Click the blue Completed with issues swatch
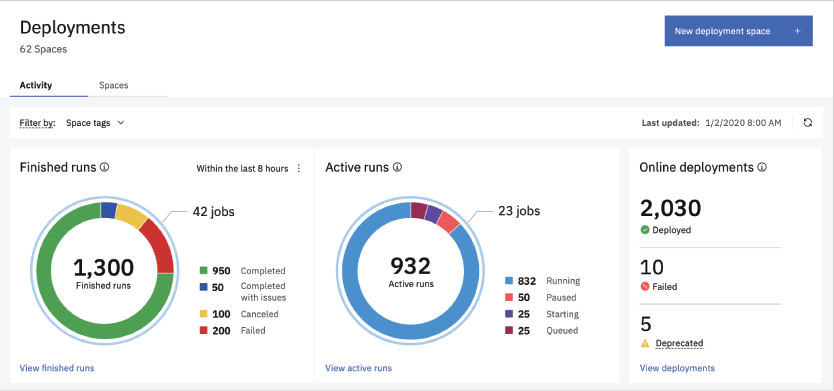834x391 pixels. click(x=203, y=287)
